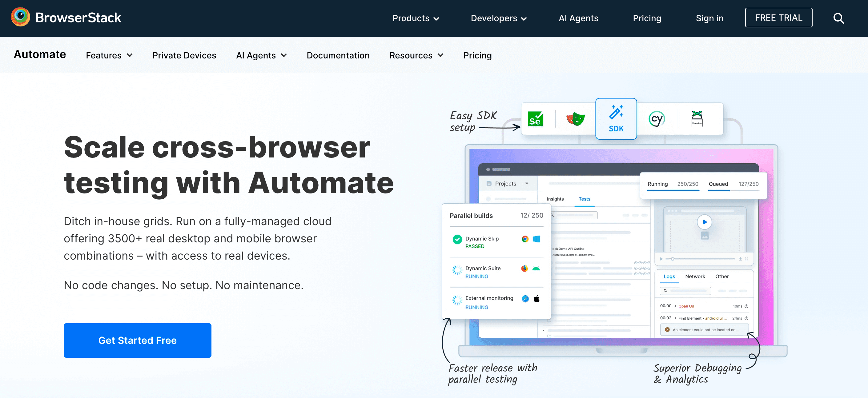The image size is (868, 398).
Task: Switch to the Other tab
Action: (x=722, y=277)
